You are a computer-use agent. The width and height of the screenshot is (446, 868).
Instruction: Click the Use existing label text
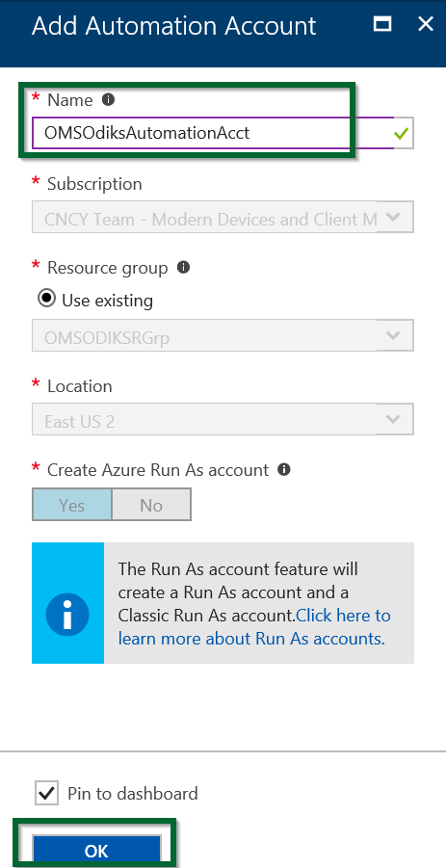click(x=107, y=300)
